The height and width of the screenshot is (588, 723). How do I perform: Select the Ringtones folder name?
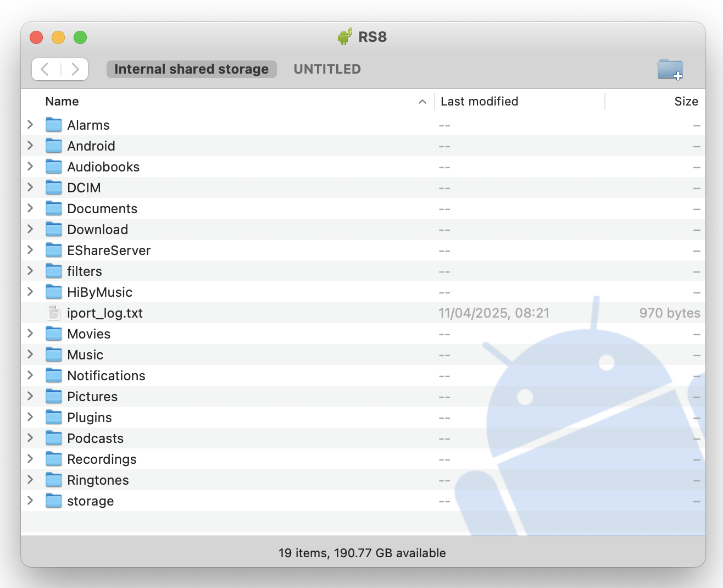click(x=98, y=480)
